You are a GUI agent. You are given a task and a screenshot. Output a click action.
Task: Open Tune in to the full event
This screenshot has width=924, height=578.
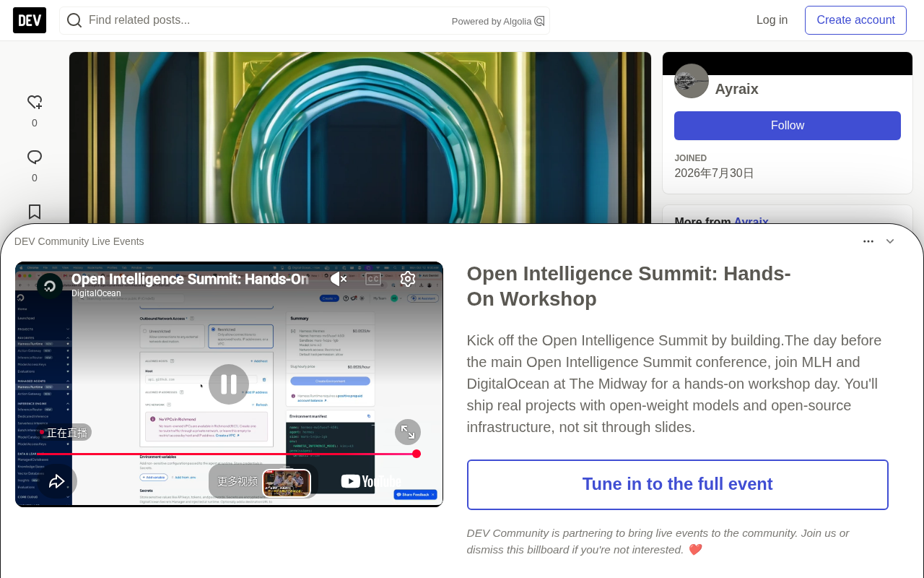click(x=678, y=485)
